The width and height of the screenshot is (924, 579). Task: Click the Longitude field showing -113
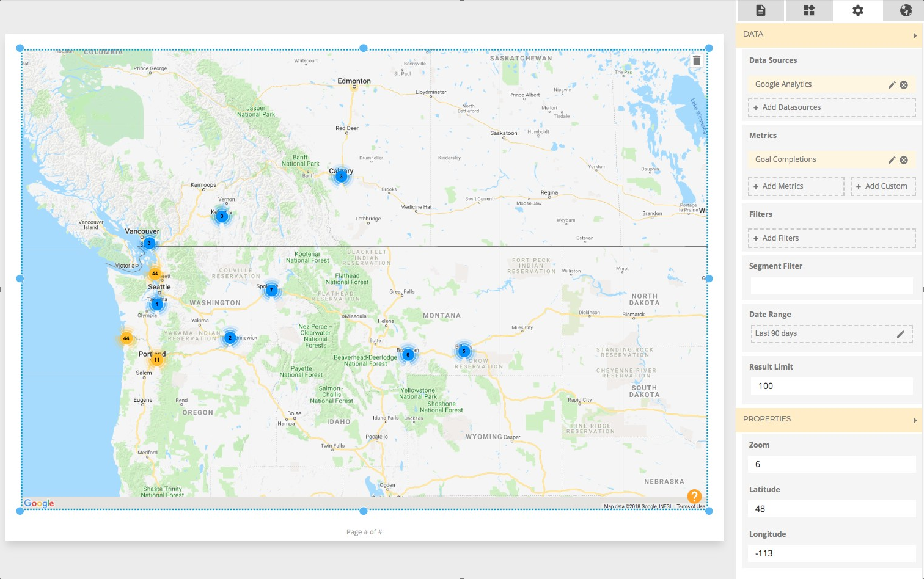click(832, 553)
